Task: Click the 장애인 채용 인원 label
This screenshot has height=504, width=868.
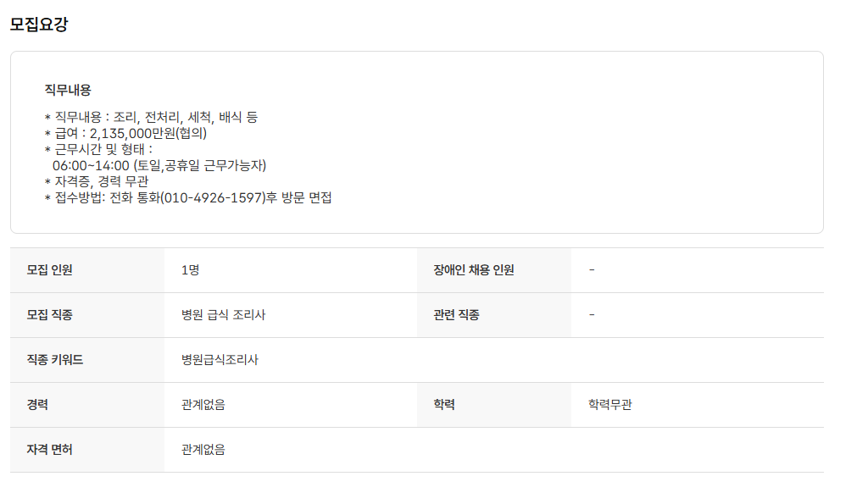Action: tap(473, 270)
